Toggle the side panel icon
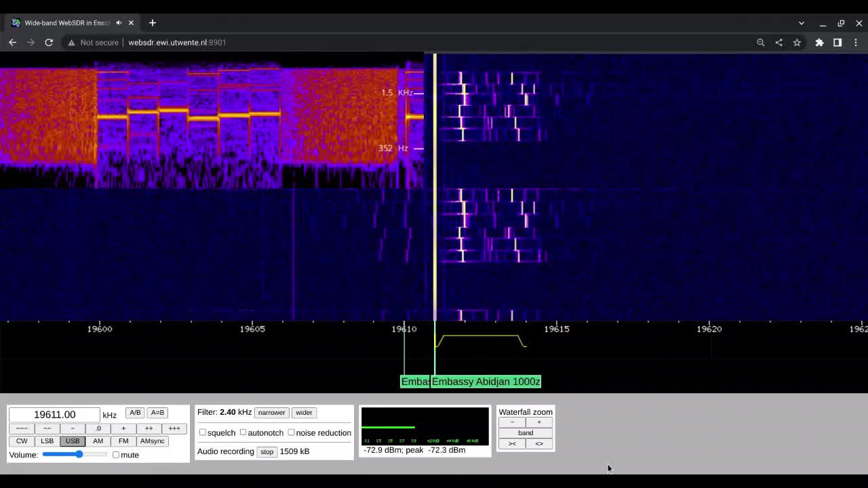 837,42
